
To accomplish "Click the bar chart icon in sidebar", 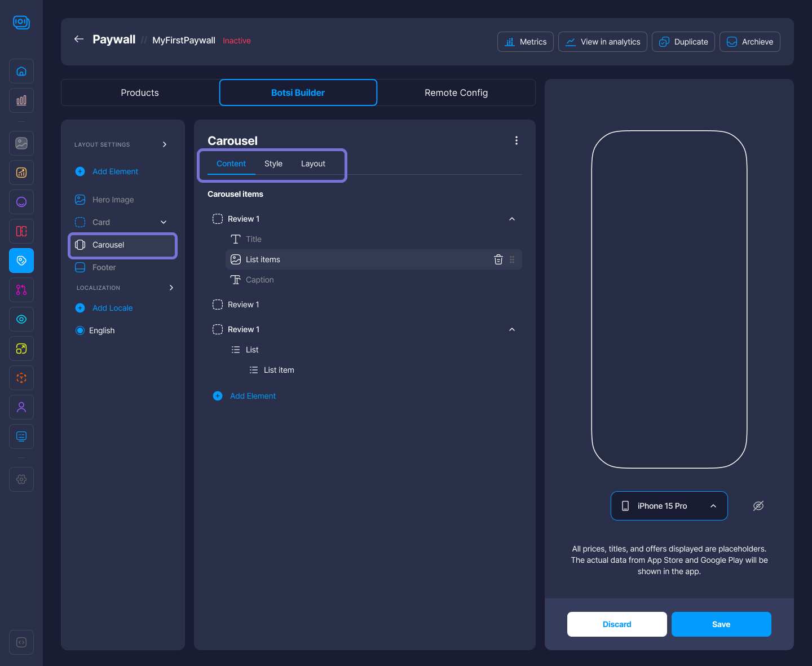I will (21, 100).
